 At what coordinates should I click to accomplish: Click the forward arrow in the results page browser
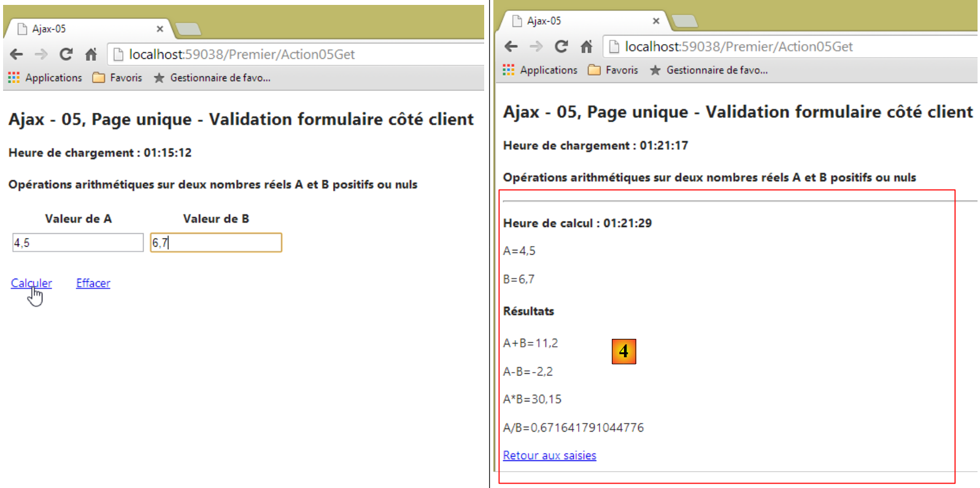pyautogui.click(x=536, y=47)
